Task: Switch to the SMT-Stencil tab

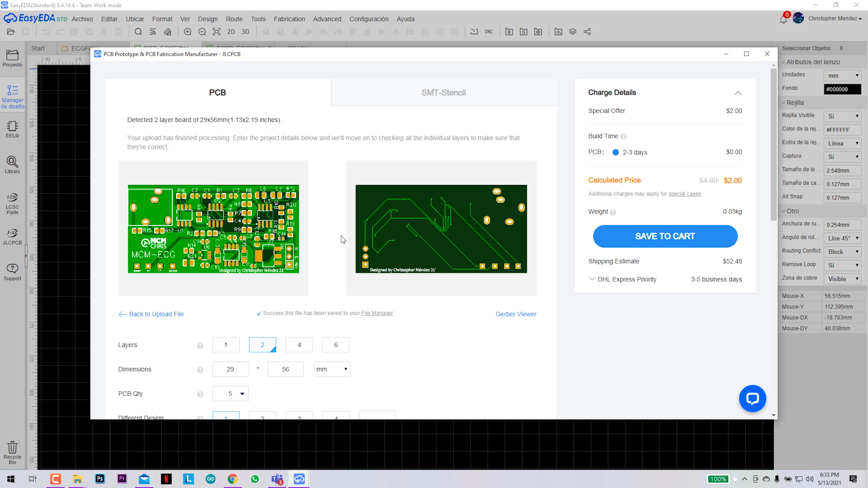Action: 443,92
